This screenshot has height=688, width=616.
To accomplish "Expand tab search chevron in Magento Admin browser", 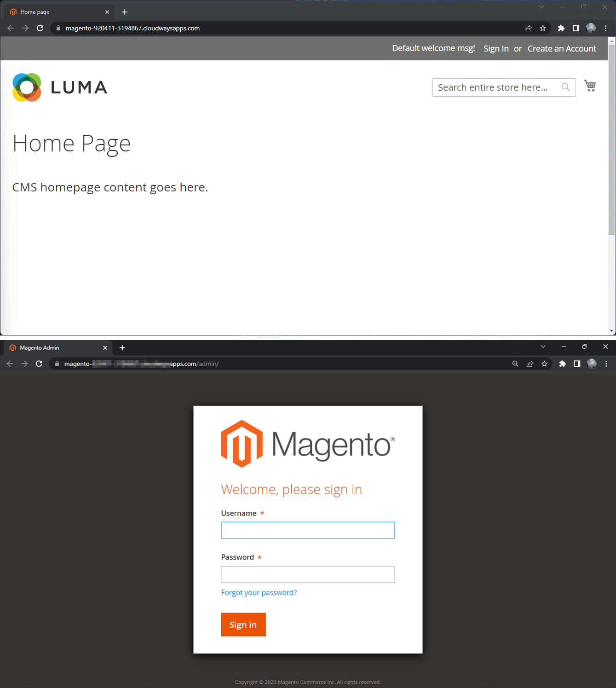I will point(543,347).
